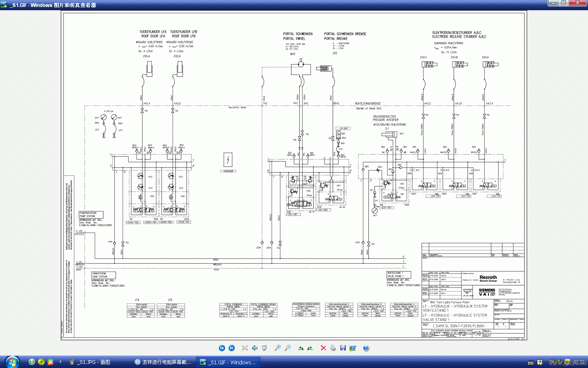Click the language bar help tray icon

click(540, 362)
